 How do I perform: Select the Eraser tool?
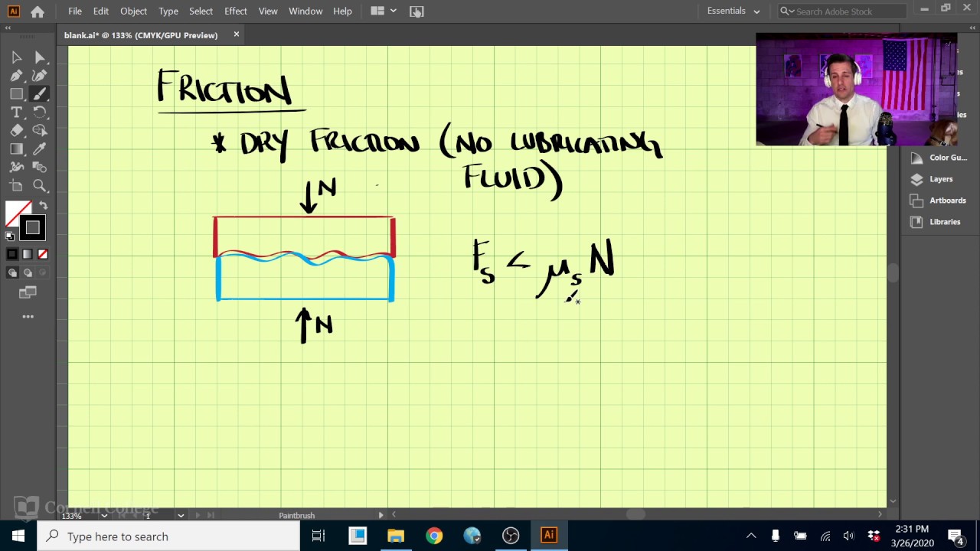click(16, 131)
